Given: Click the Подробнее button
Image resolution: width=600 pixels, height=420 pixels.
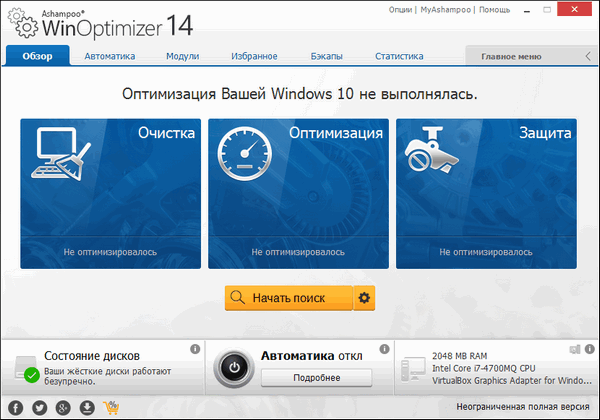Looking at the screenshot, I should [316, 378].
